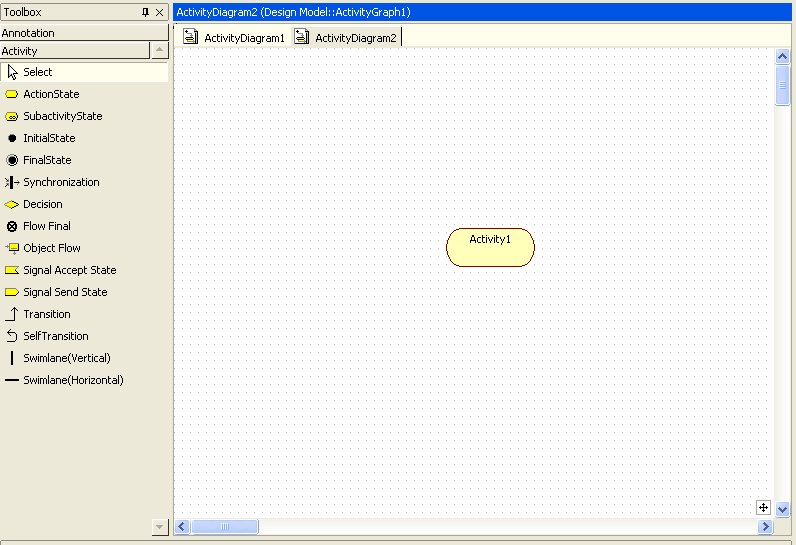Click the diagram scroll down arrow
Image resolution: width=796 pixels, height=545 pixels.
pos(782,509)
